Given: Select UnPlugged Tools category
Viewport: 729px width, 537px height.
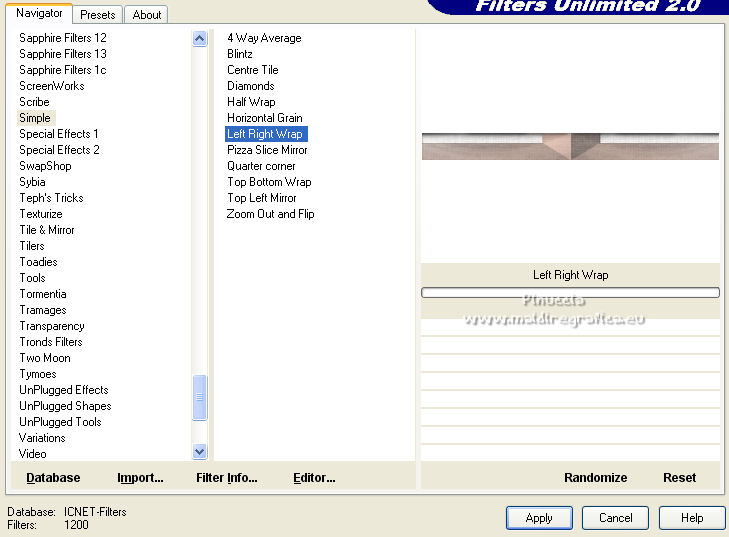Looking at the screenshot, I should pos(60,422).
